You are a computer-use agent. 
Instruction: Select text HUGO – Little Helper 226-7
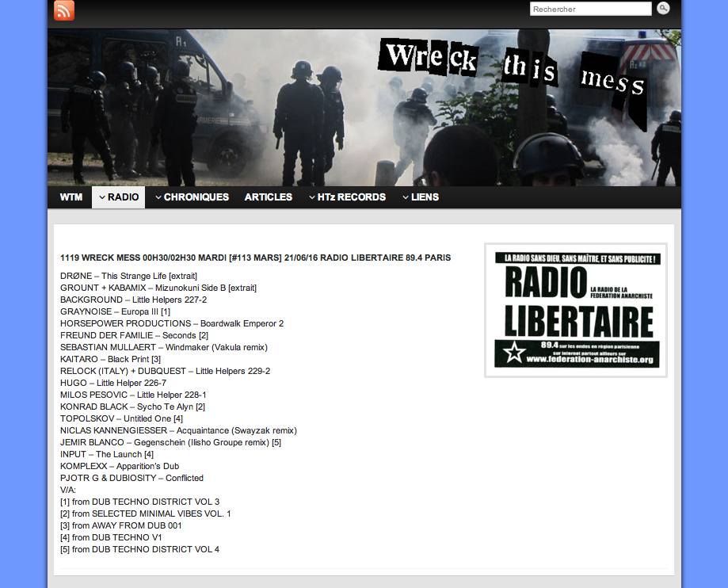113,383
